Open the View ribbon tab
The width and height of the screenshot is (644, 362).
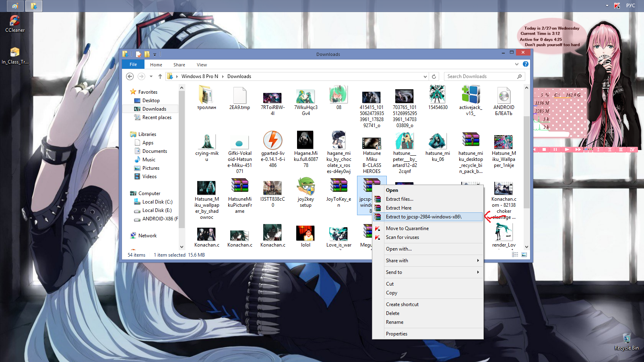tap(202, 65)
